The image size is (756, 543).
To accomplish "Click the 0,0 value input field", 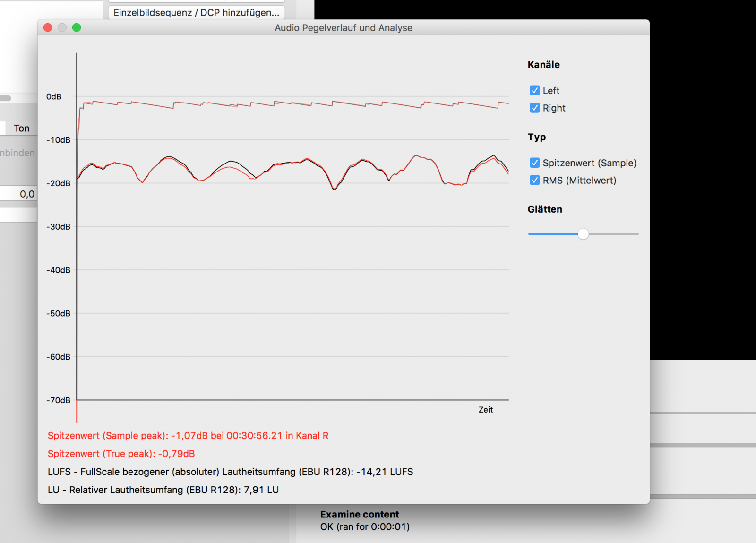I will [18, 194].
